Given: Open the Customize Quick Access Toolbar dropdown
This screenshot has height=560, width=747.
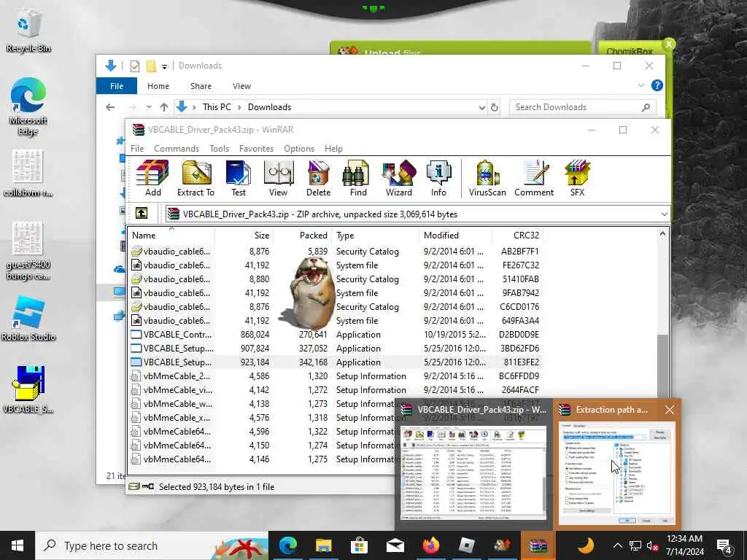Looking at the screenshot, I should pyautogui.click(x=164, y=66).
